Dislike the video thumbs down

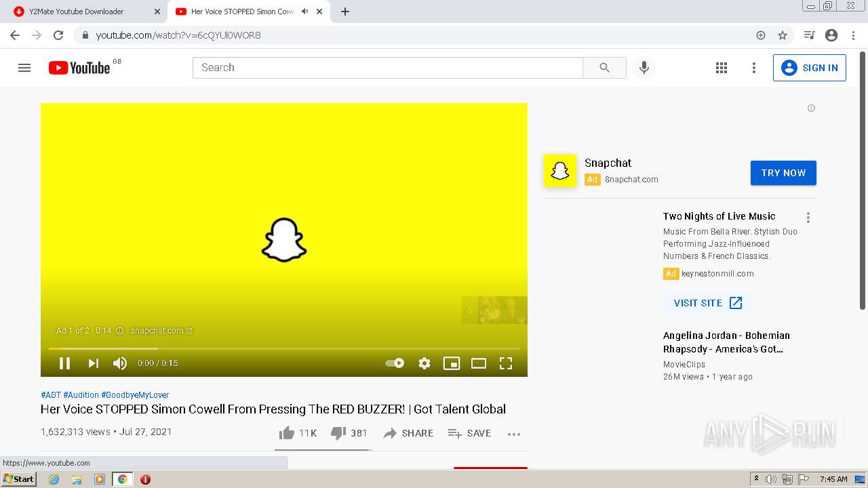click(349, 433)
